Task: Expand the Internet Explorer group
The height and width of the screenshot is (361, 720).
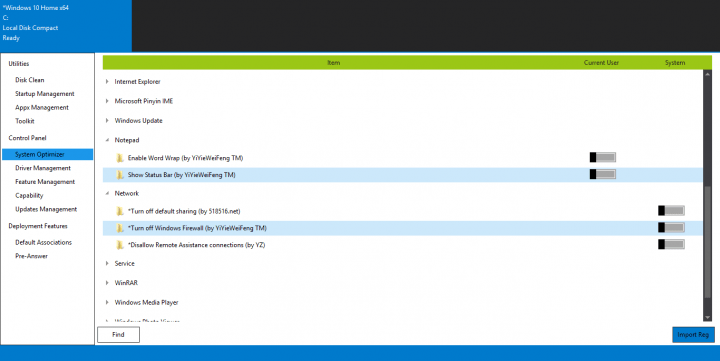Action: click(x=107, y=82)
